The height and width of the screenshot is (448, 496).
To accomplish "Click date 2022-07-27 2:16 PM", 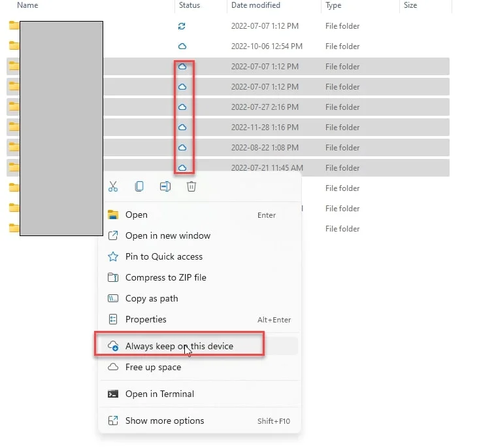I will click(265, 107).
